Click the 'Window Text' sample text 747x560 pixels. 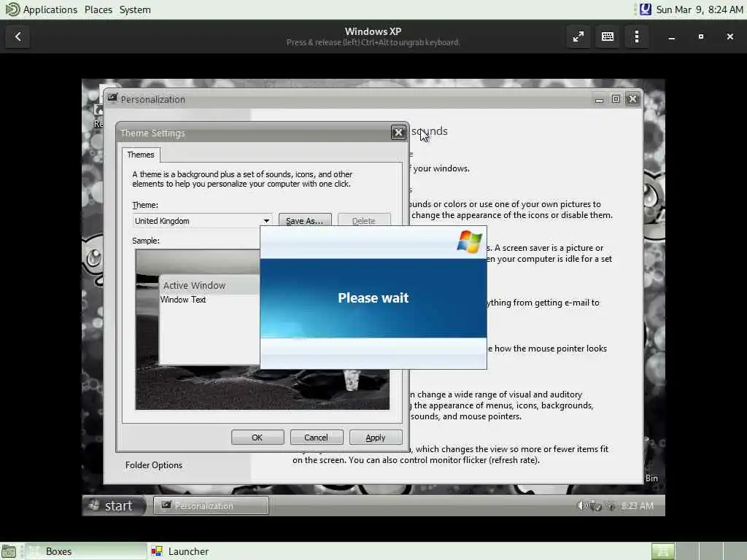point(183,300)
